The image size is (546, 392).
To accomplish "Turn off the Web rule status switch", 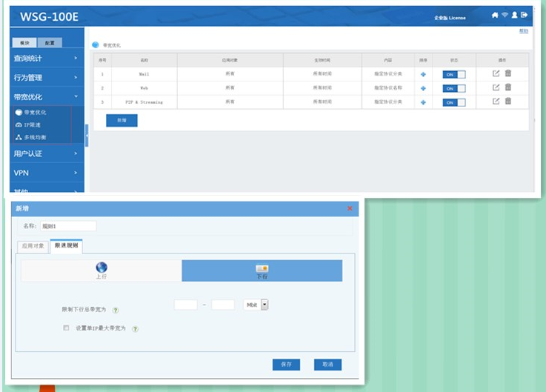I will click(x=454, y=88).
